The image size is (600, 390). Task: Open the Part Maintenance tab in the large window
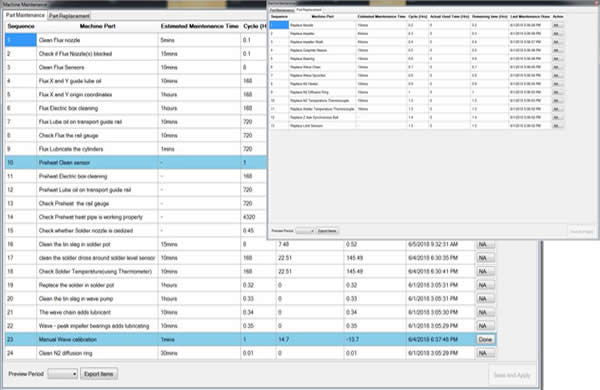pyautogui.click(x=25, y=15)
